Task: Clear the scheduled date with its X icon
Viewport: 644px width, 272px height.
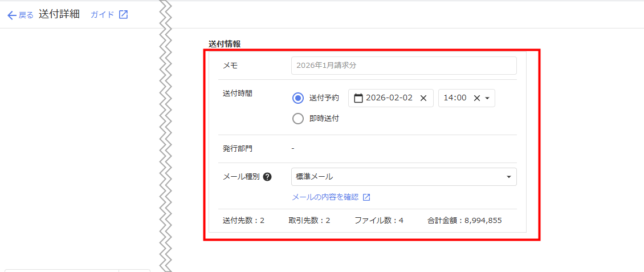Action: 423,98
